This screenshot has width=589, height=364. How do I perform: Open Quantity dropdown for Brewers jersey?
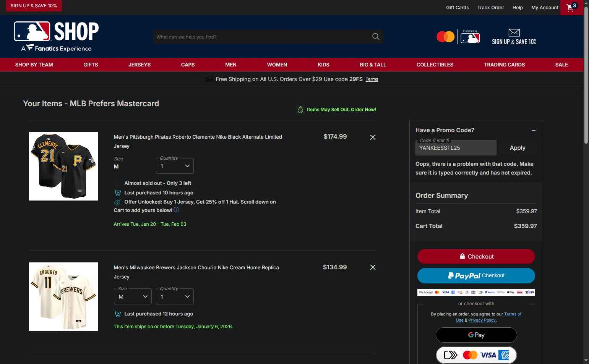point(175,296)
